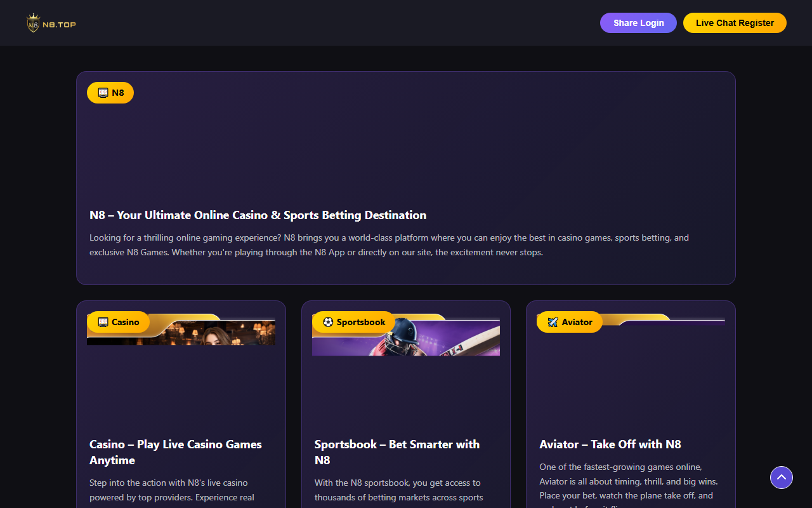Open the 'Aviator – Take Off with N8' heading
This screenshot has width=812, height=508.
coord(610,444)
